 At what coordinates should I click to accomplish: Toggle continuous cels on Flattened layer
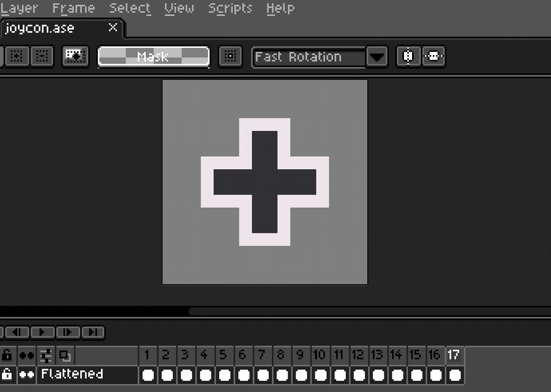pyautogui.click(x=27, y=374)
